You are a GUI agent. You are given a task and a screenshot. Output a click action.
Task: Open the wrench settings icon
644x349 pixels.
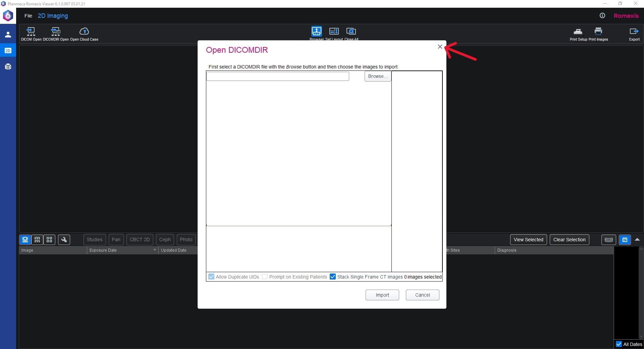coord(64,240)
